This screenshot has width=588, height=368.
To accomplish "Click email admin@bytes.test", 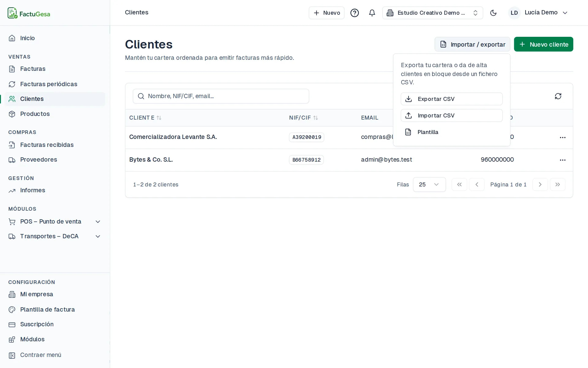I will click(386, 159).
